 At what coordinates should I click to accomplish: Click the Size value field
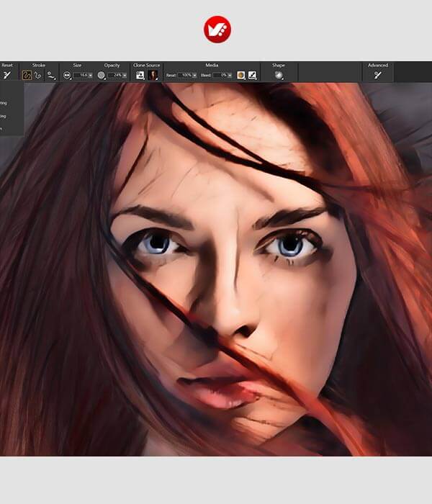tap(81, 75)
